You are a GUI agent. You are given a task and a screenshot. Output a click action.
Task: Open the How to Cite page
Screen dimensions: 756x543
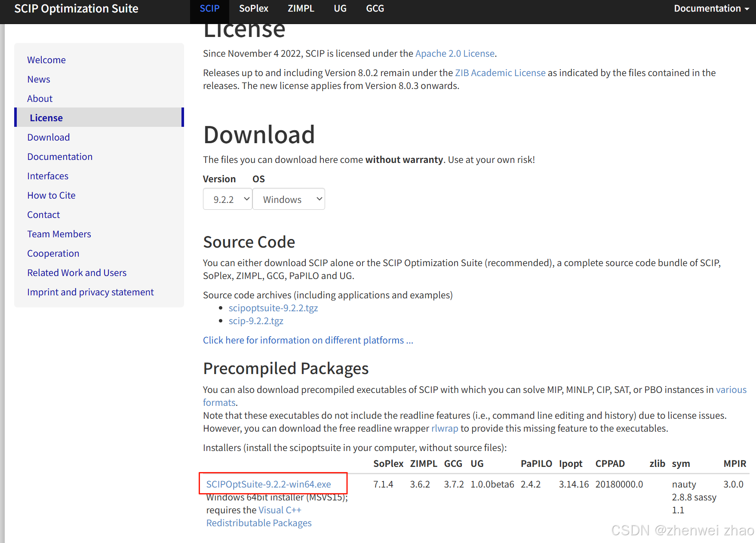click(51, 195)
